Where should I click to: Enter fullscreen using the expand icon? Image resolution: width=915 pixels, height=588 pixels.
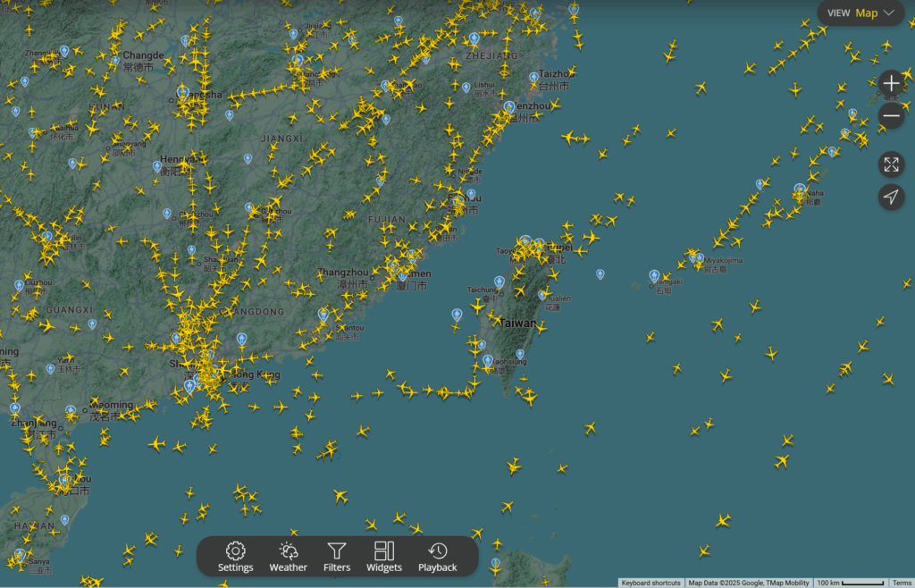891,164
